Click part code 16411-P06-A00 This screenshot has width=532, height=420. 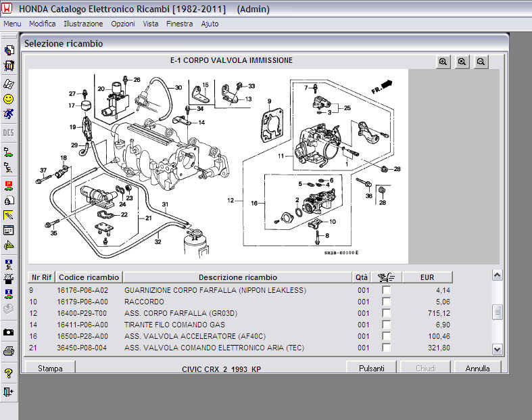(x=82, y=325)
